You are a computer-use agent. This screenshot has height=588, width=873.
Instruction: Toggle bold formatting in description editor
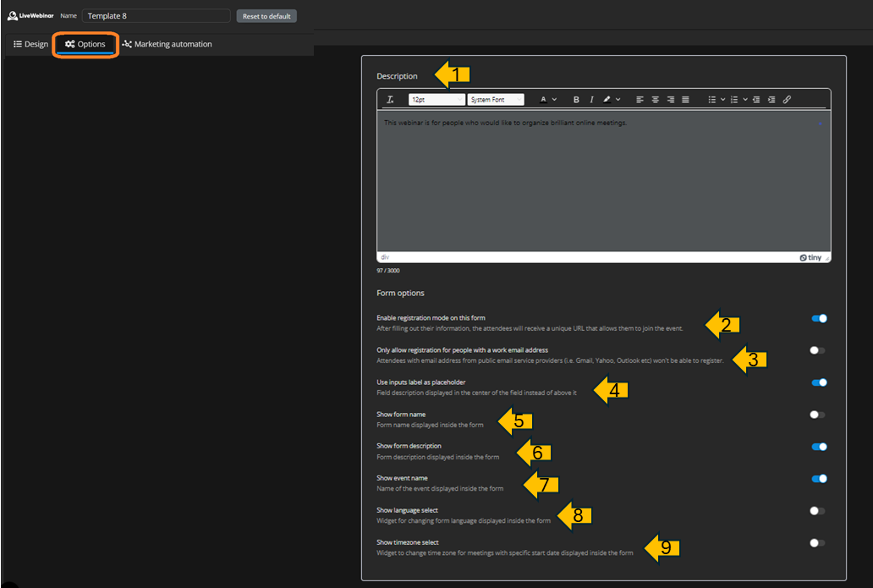[x=576, y=100]
